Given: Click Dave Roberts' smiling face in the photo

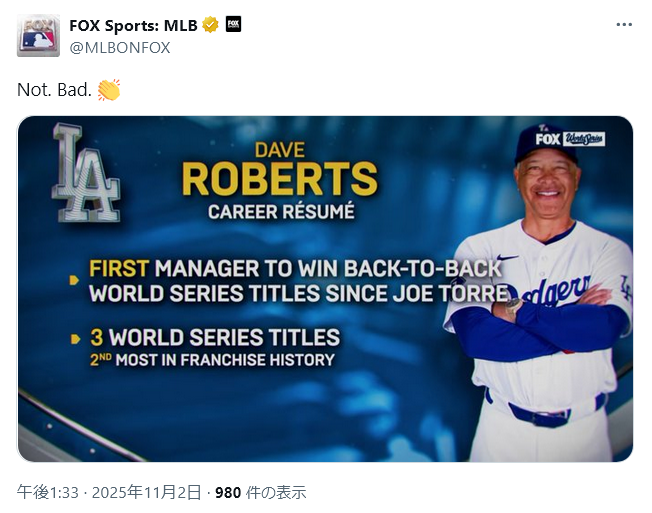Looking at the screenshot, I should tap(546, 187).
